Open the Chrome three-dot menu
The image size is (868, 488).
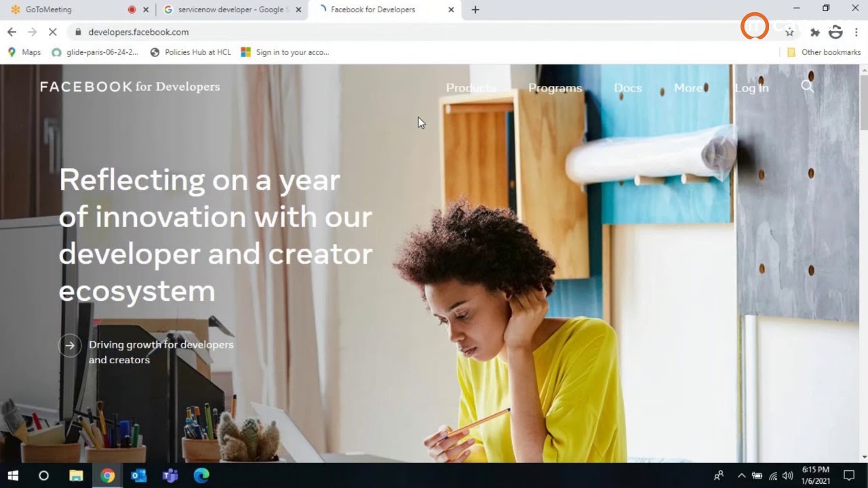tap(856, 32)
